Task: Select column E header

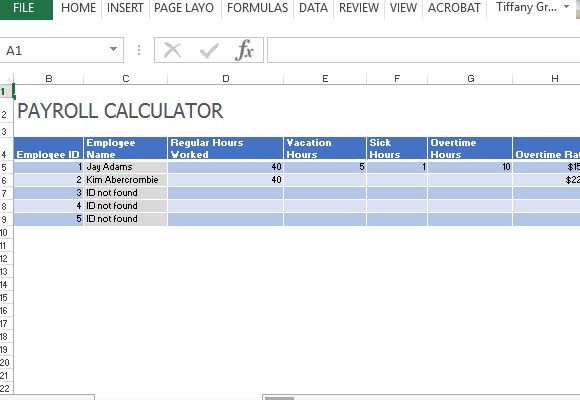Action: tap(325, 78)
